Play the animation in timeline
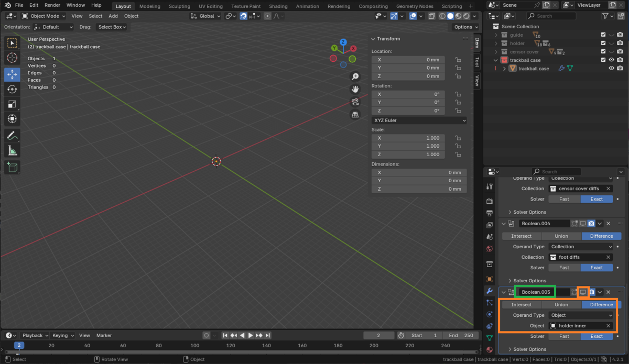Viewport: 629px width, 364px height. click(x=250, y=335)
